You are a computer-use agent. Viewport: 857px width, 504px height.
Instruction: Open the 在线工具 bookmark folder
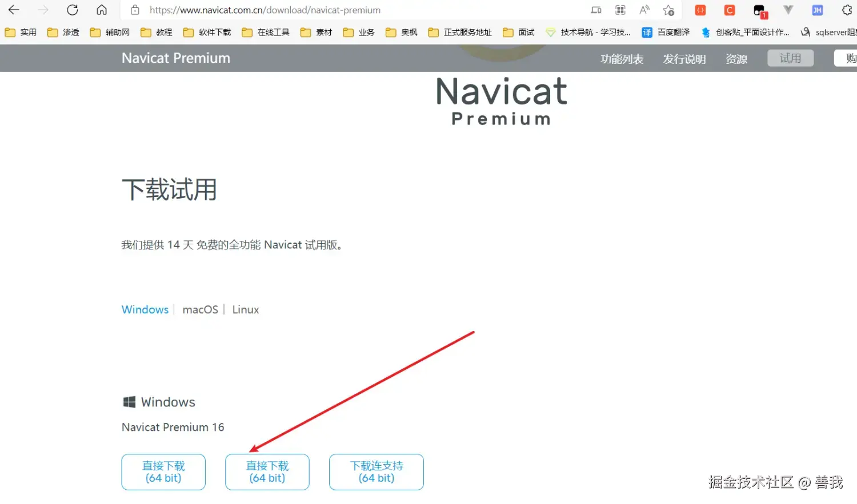pos(266,33)
